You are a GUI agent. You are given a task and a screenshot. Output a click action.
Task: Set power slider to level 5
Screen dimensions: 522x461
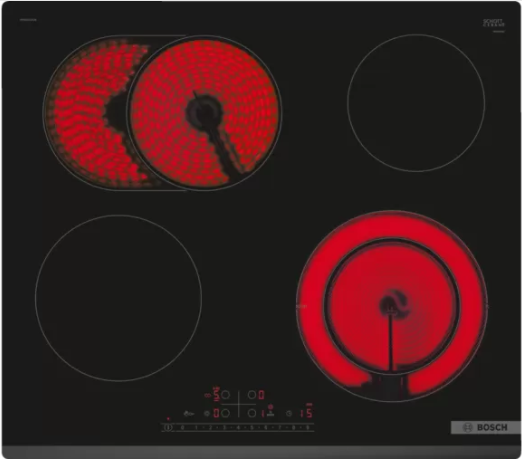coord(252,427)
